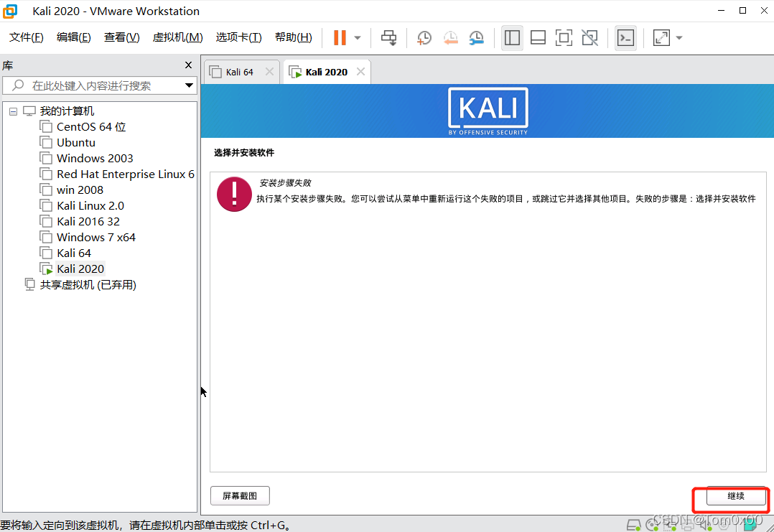The image size is (774, 532).
Task: Open the 文件(F) menu
Action: 26,37
